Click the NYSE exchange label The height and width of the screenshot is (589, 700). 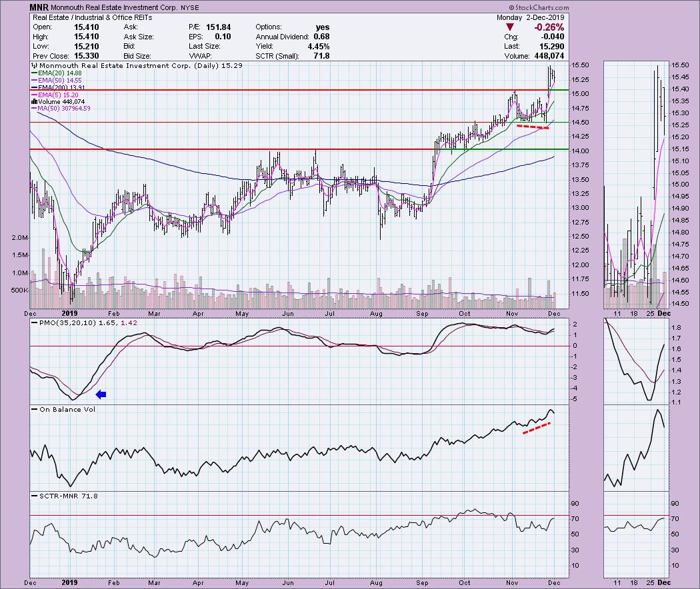coord(190,7)
